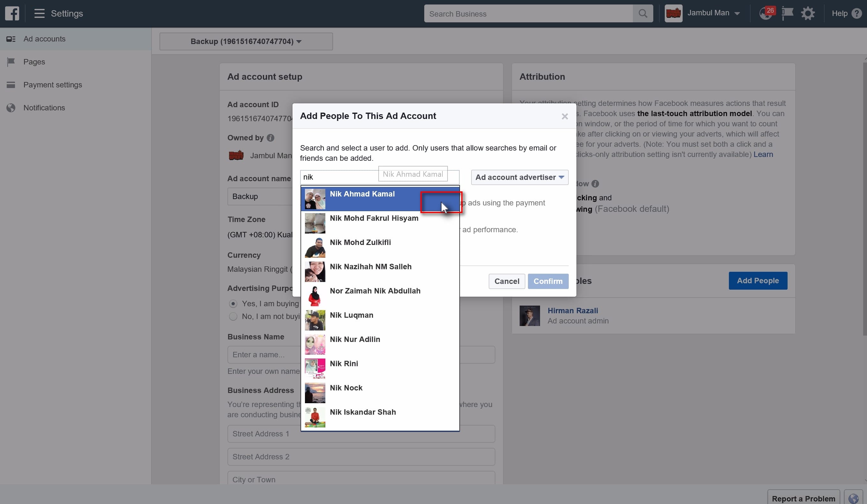Open the settings gear icon in top bar

point(807,13)
